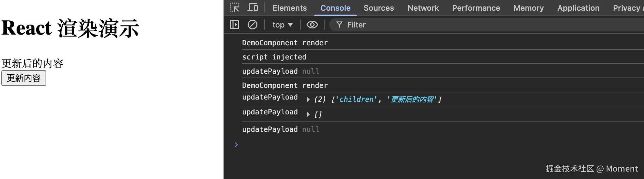
Task: Open the Sources tab
Action: 379,8
